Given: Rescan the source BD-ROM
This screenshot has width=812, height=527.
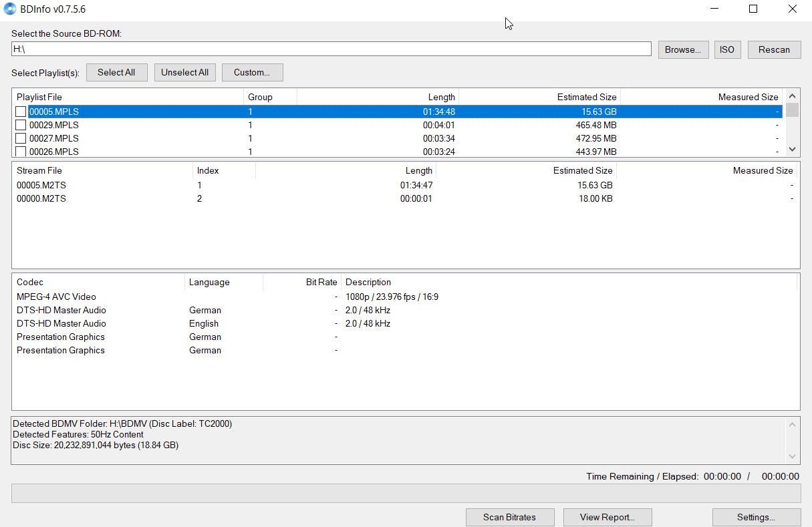Looking at the screenshot, I should pos(774,49).
